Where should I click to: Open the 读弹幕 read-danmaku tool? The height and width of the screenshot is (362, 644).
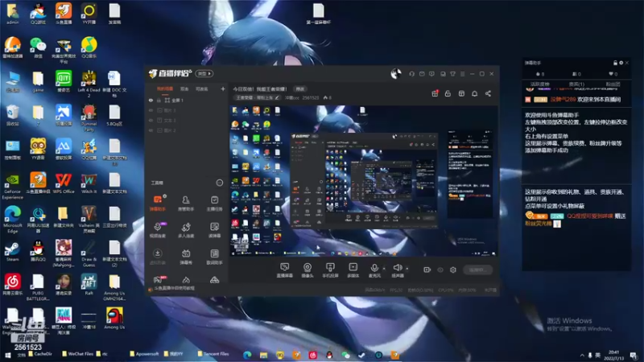214,230
